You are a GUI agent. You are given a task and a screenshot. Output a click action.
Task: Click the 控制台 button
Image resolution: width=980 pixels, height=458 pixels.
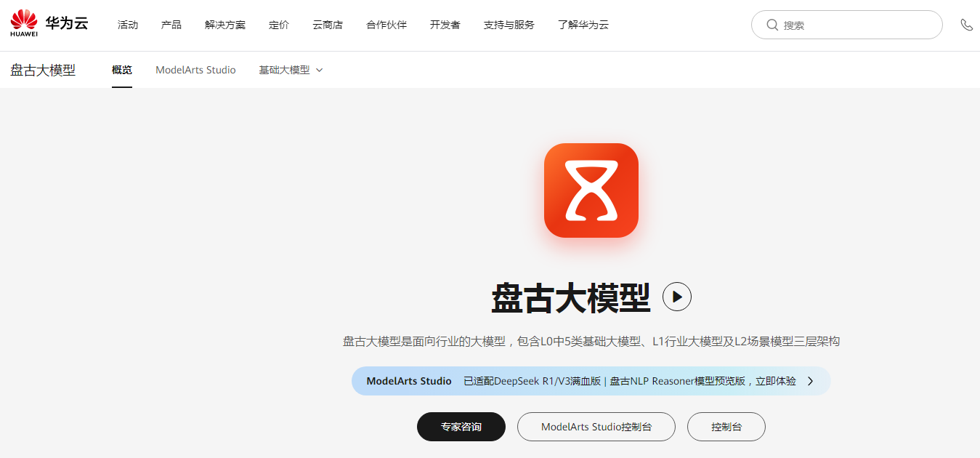click(726, 427)
